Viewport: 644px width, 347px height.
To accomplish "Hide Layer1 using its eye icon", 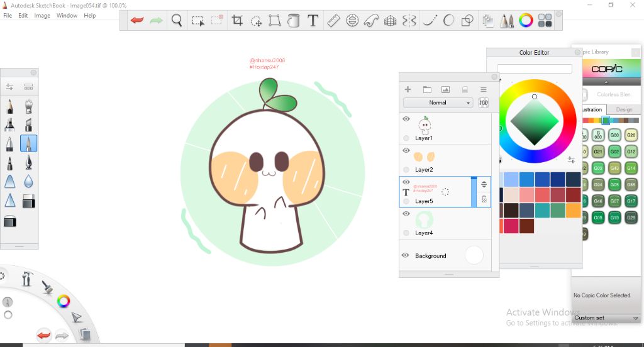I will pos(406,119).
